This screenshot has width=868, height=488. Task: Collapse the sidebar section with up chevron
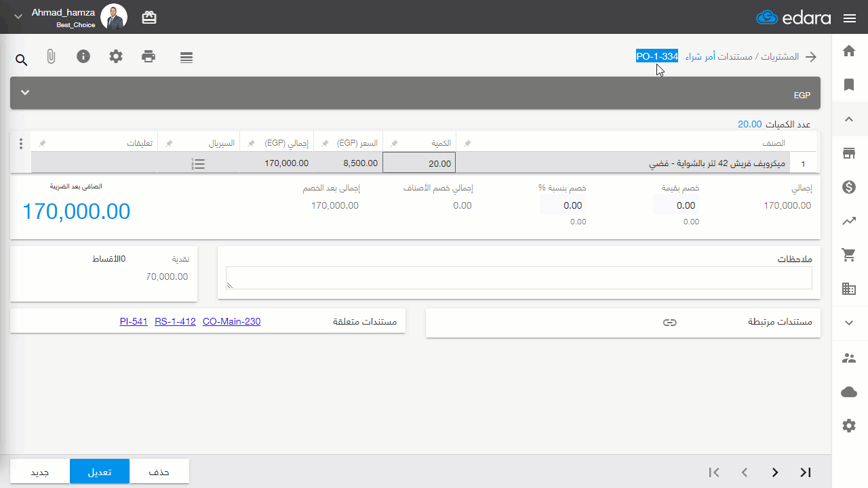848,119
